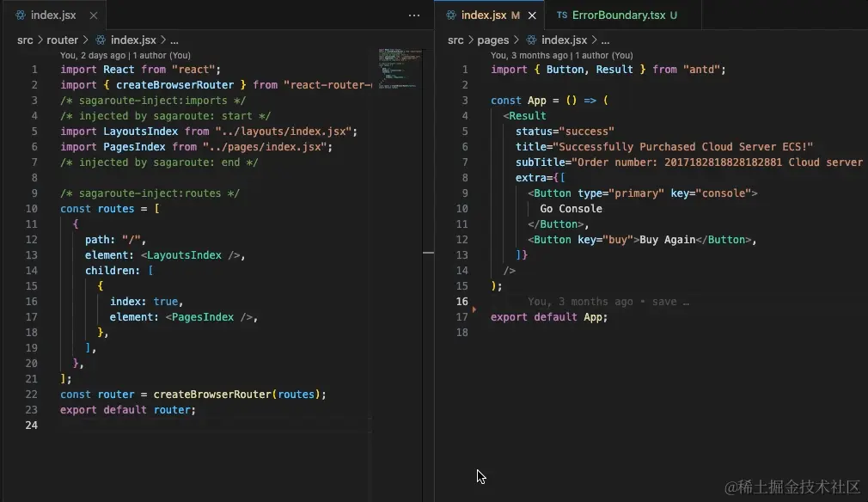
Task: Click React icon on right index.jsx tab
Action: (x=451, y=15)
